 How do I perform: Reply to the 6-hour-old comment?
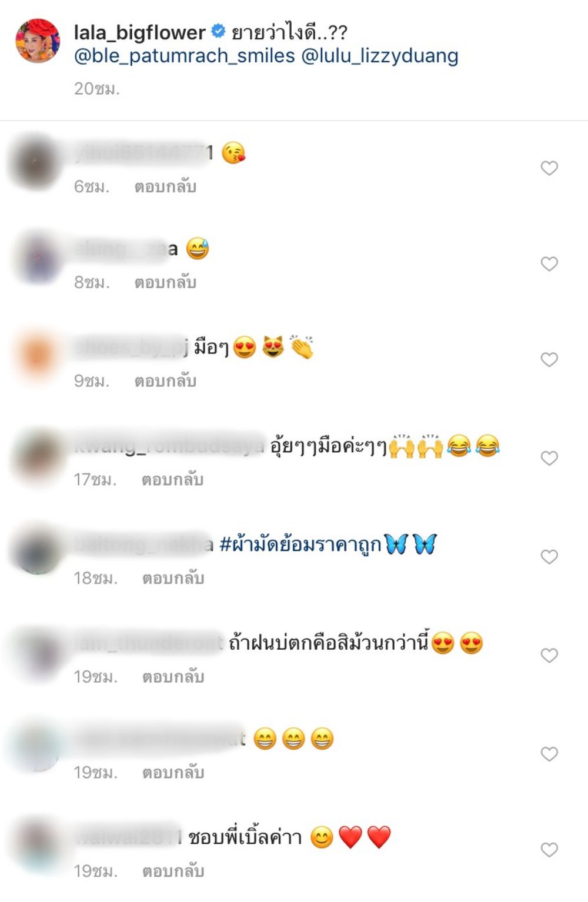coord(165,186)
